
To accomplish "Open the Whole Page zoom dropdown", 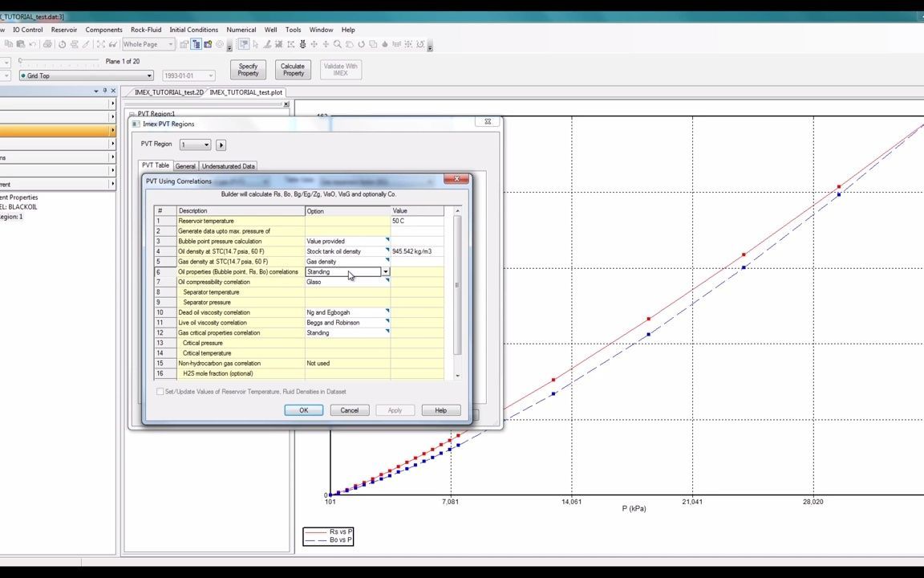I will [x=148, y=44].
